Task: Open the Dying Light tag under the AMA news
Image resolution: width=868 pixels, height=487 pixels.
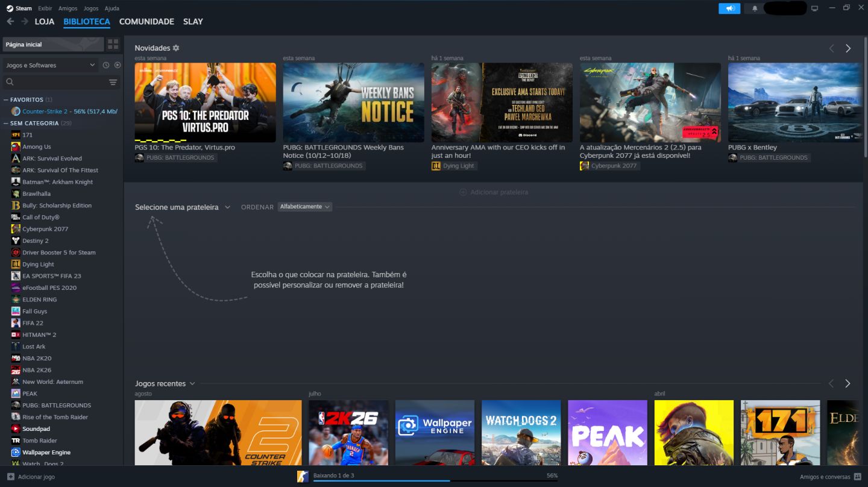Action: point(454,166)
